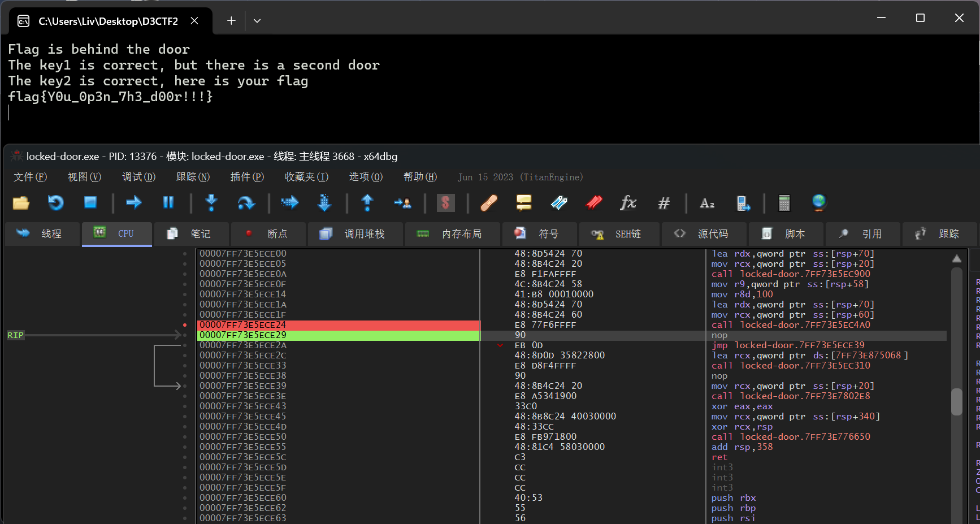980x524 pixels.
Task: Click the disassembly scrollbar thumb
Action: (956, 402)
